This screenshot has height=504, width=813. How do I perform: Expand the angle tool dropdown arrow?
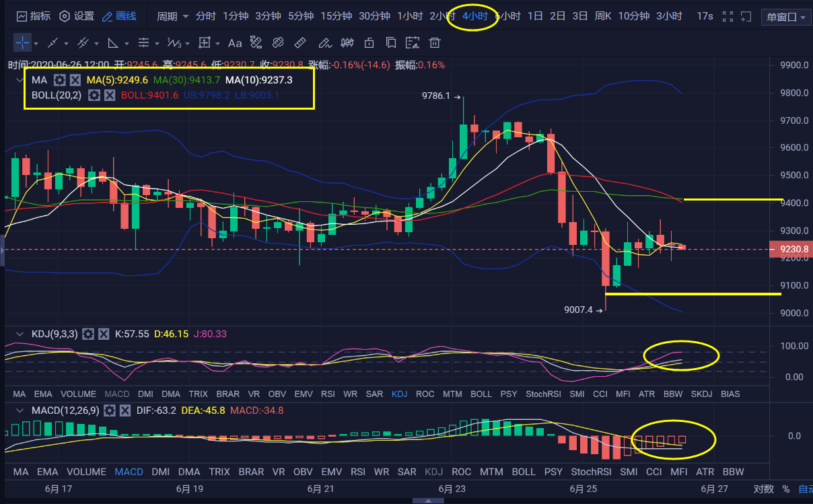127,44
